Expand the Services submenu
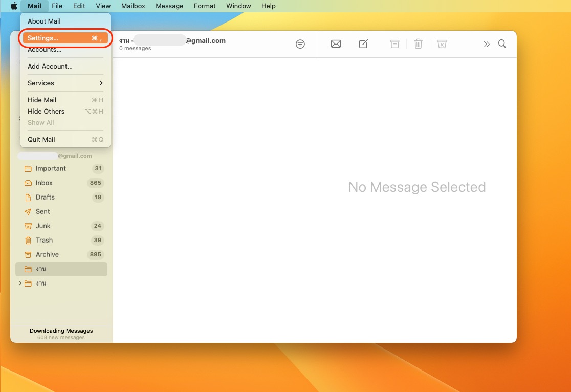The width and height of the screenshot is (571, 392). pyautogui.click(x=65, y=83)
